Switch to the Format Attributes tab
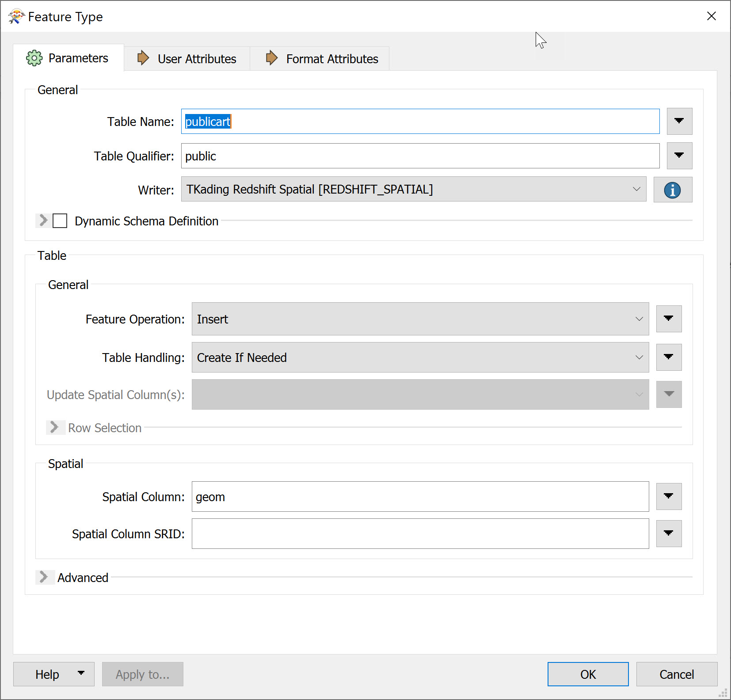The image size is (731, 700). [x=332, y=58]
